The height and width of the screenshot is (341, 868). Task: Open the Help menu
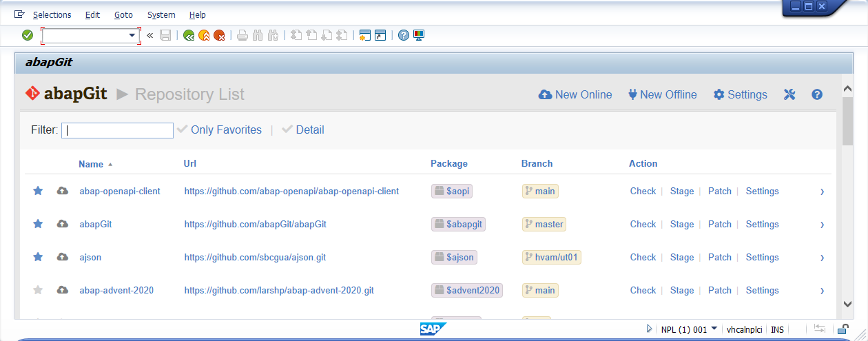point(198,14)
